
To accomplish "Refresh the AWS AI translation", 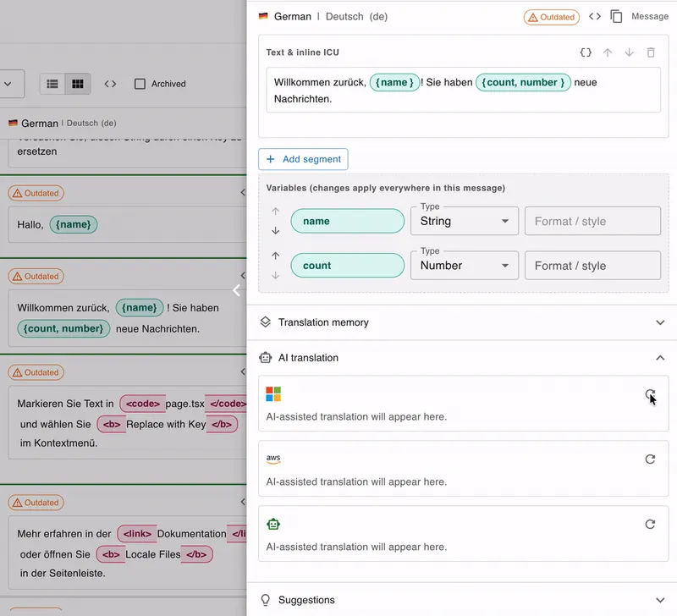I will point(650,459).
